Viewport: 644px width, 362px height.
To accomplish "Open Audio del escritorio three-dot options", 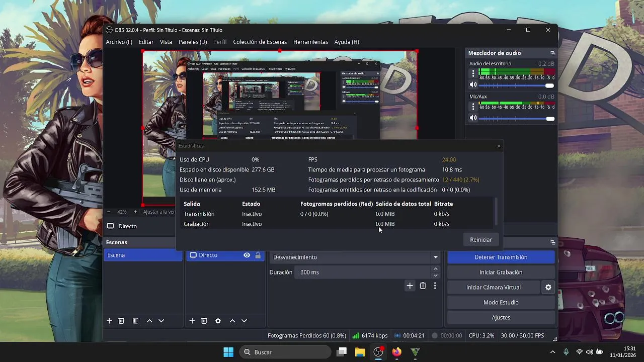I will pyautogui.click(x=473, y=73).
